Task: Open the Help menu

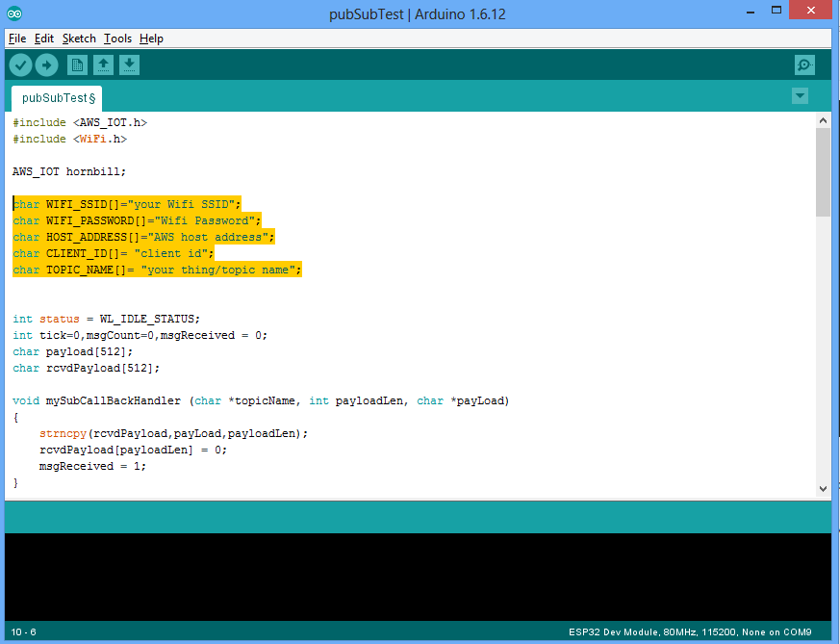Action: pos(151,39)
